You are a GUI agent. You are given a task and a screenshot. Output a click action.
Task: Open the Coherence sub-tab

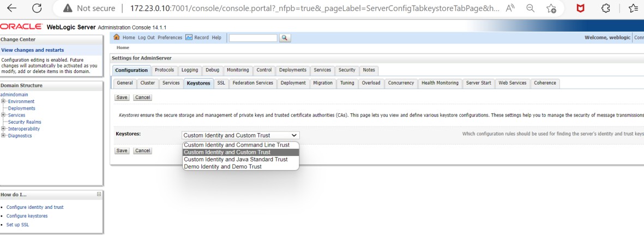pos(545,83)
